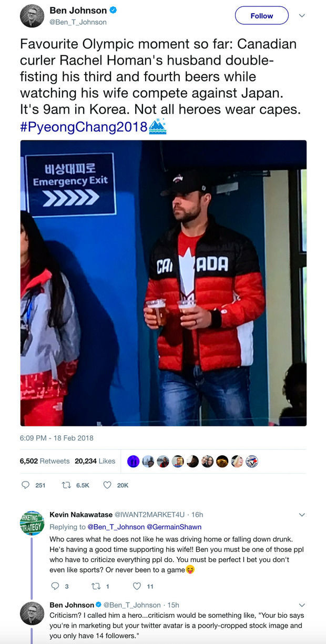
Task: Follow Ben Johnson
Action: 261,16
